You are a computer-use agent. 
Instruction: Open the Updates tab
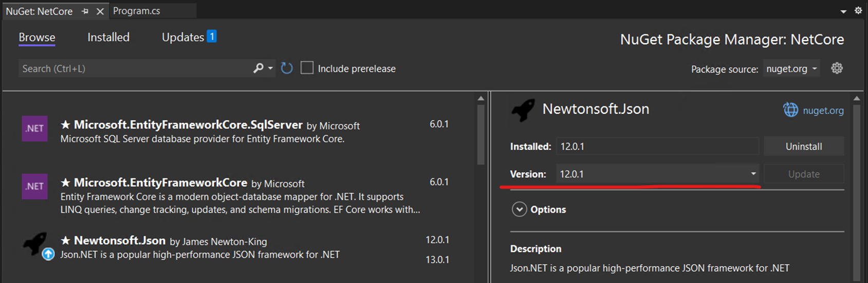(x=183, y=37)
